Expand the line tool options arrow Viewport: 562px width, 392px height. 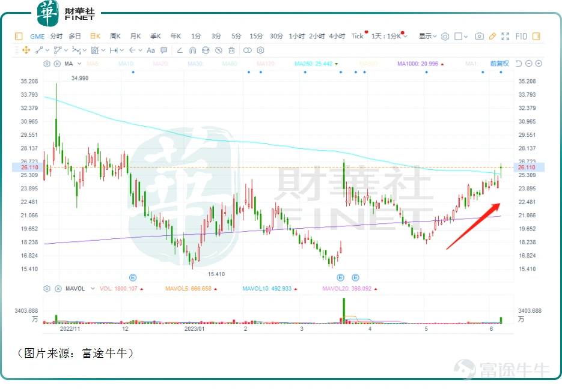(x=47, y=50)
